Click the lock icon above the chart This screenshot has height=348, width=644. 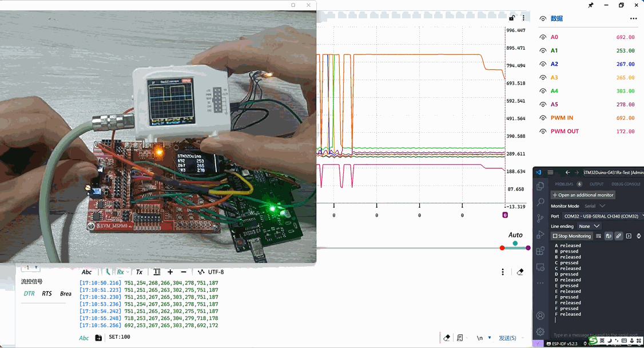click(512, 18)
